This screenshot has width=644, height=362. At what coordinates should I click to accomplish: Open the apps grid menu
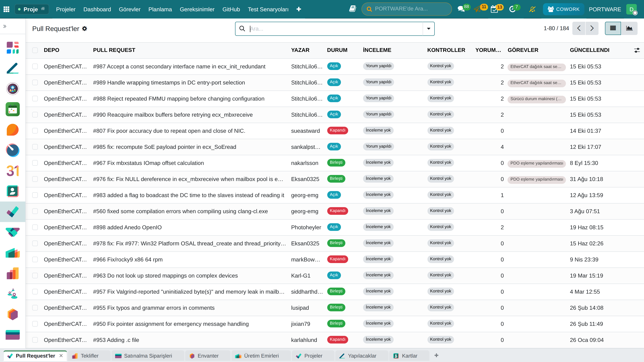(x=6, y=9)
